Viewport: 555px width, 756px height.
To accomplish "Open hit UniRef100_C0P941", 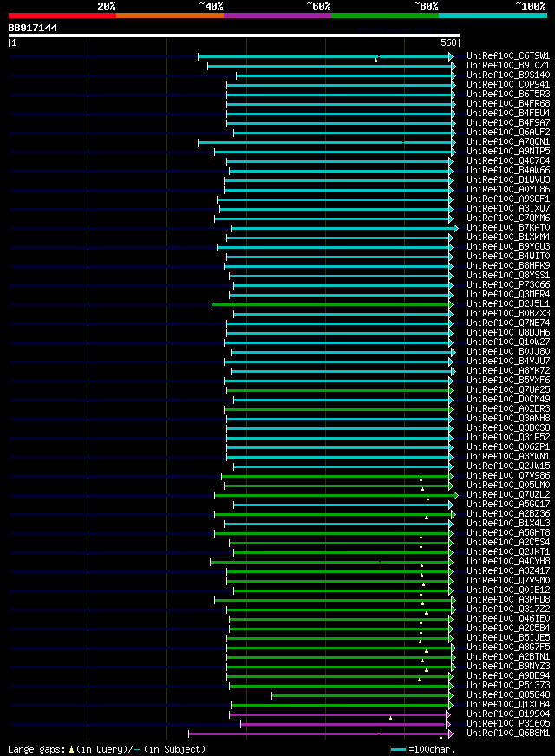I will pos(508,85).
